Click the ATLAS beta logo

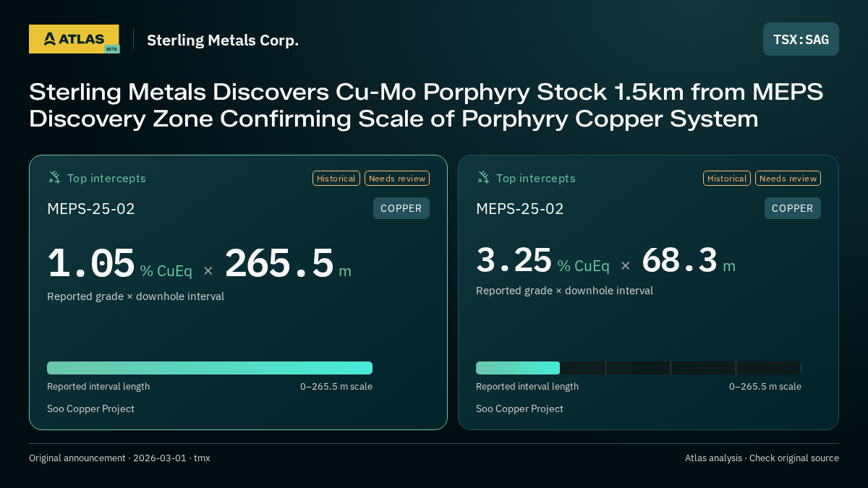pos(74,39)
